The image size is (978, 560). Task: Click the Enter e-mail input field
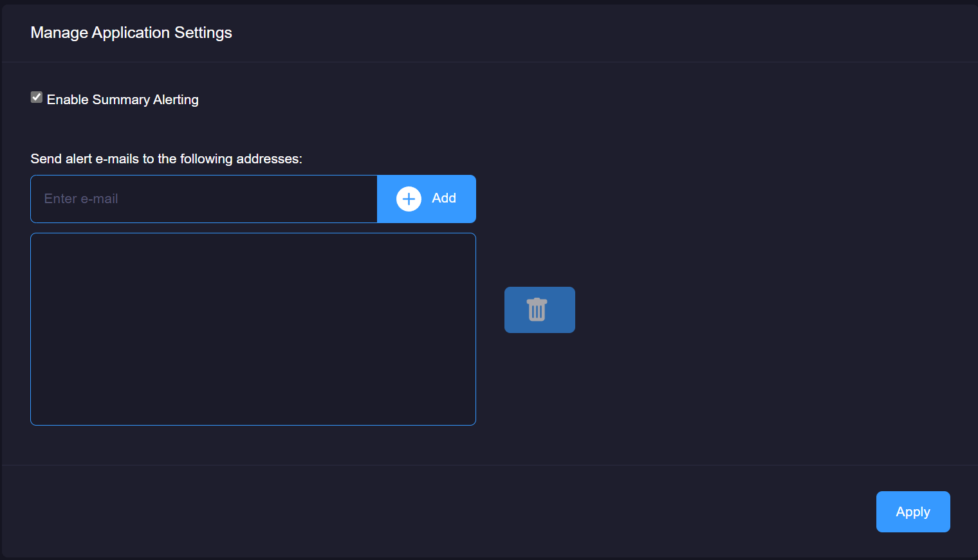[x=204, y=199]
